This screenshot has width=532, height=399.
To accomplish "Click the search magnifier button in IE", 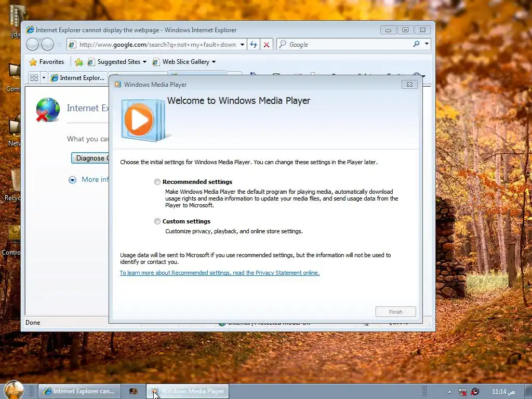I will pyautogui.click(x=416, y=44).
